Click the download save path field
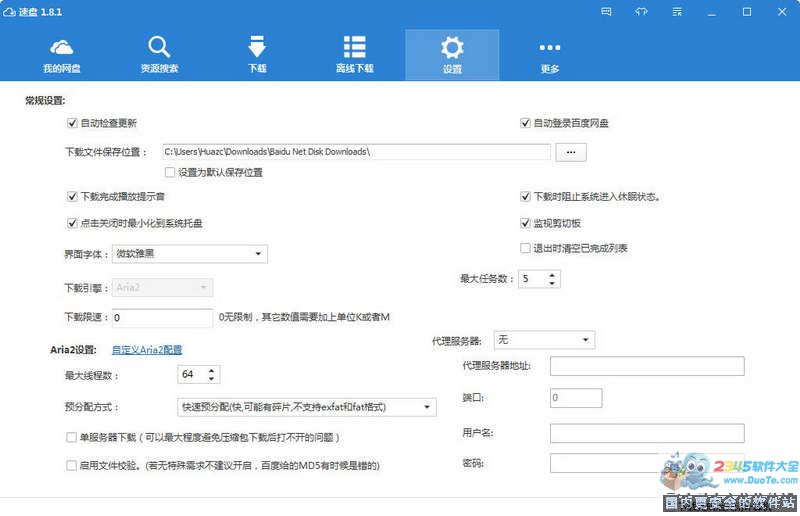 click(356, 152)
